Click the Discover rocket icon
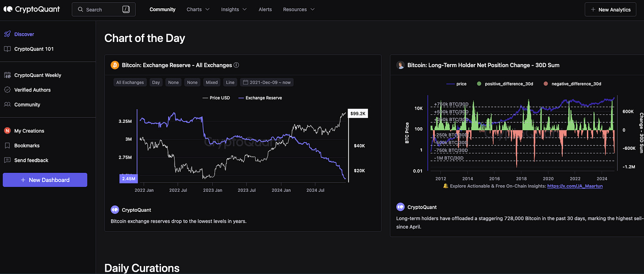The height and width of the screenshot is (274, 644). (x=7, y=34)
